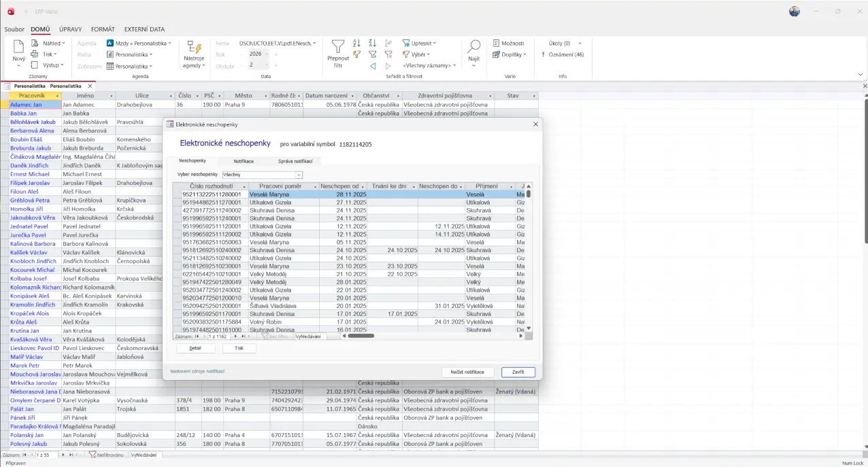Viewport: 868px width, 467px height.
Task: Click the Nový record document icon
Action: pyautogui.click(x=19, y=47)
